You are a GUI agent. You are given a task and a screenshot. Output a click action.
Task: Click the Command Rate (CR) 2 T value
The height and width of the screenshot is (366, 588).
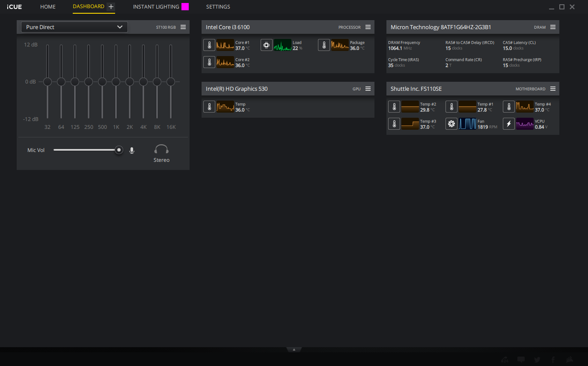448,65
